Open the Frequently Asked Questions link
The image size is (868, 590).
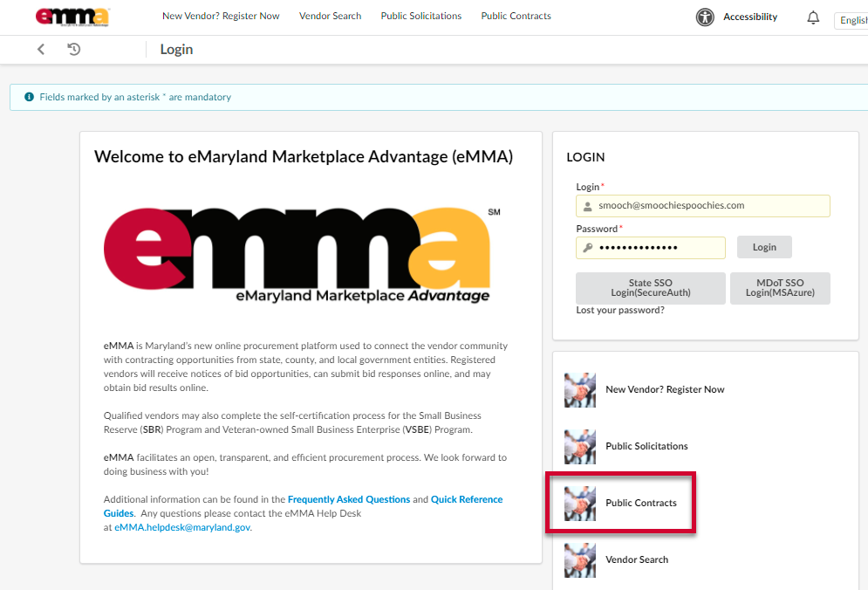click(x=349, y=499)
